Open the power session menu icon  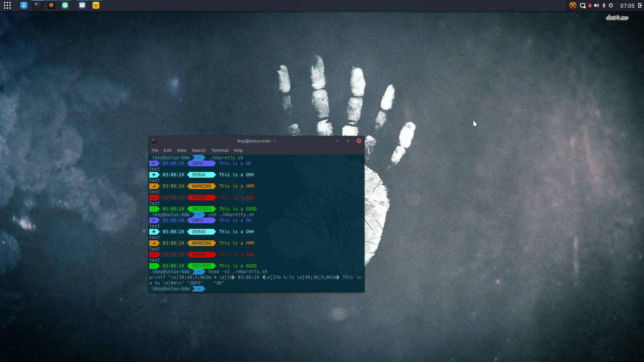tap(611, 5)
